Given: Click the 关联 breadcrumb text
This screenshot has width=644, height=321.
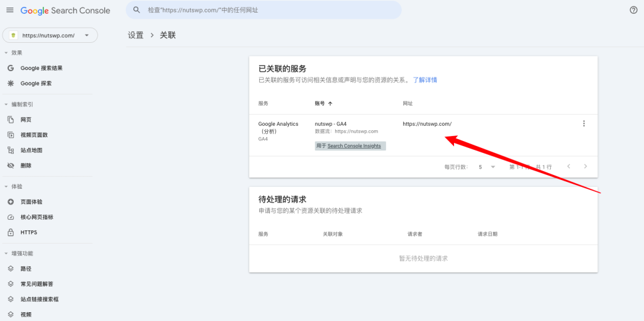Looking at the screenshot, I should click(167, 35).
